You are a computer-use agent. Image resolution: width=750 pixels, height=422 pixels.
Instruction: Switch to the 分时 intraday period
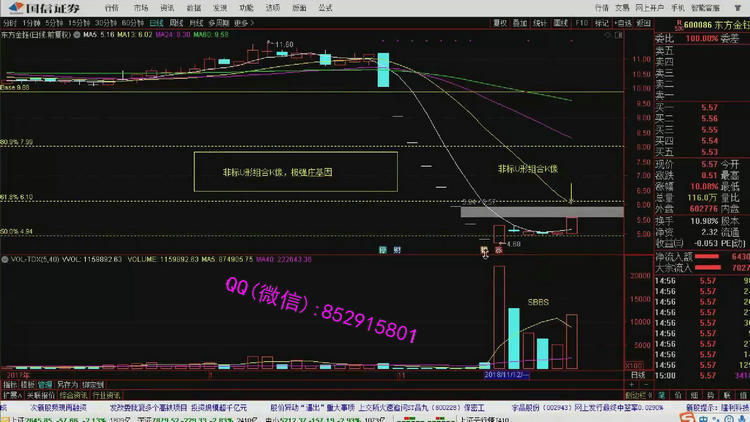pyautogui.click(x=7, y=21)
